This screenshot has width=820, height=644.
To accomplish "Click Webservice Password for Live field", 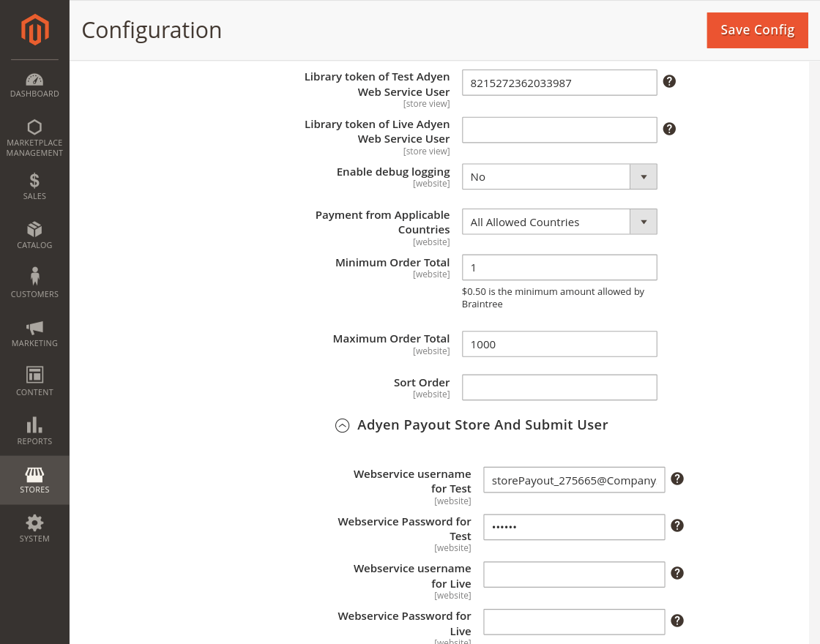I will click(x=574, y=622).
